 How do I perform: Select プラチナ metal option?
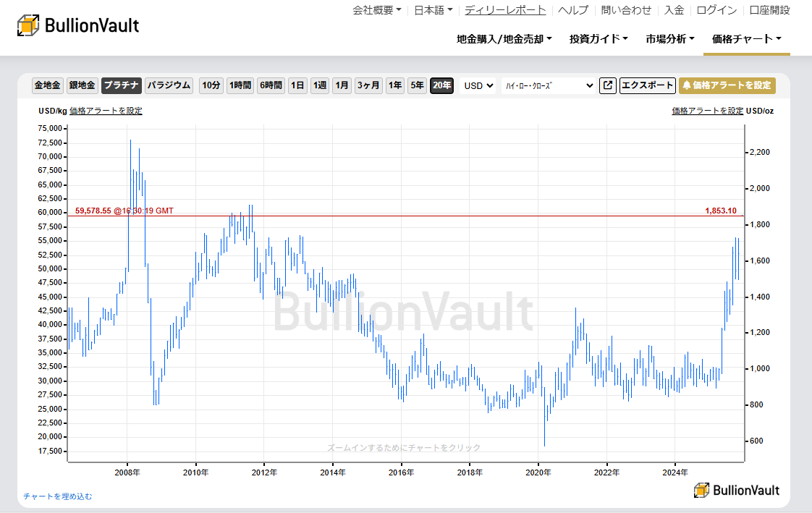click(x=121, y=85)
